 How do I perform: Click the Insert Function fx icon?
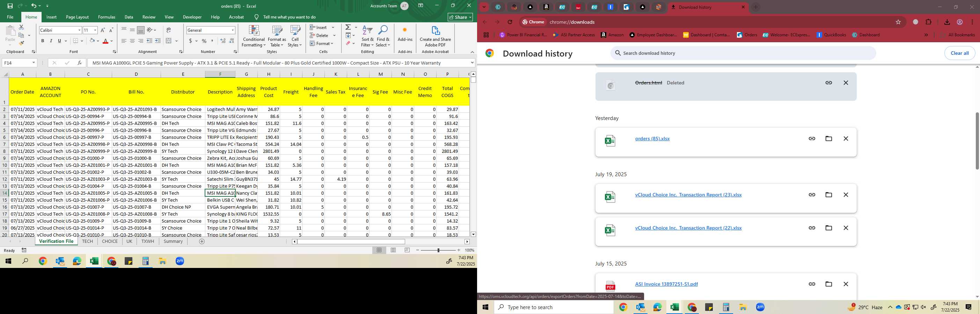(x=80, y=63)
